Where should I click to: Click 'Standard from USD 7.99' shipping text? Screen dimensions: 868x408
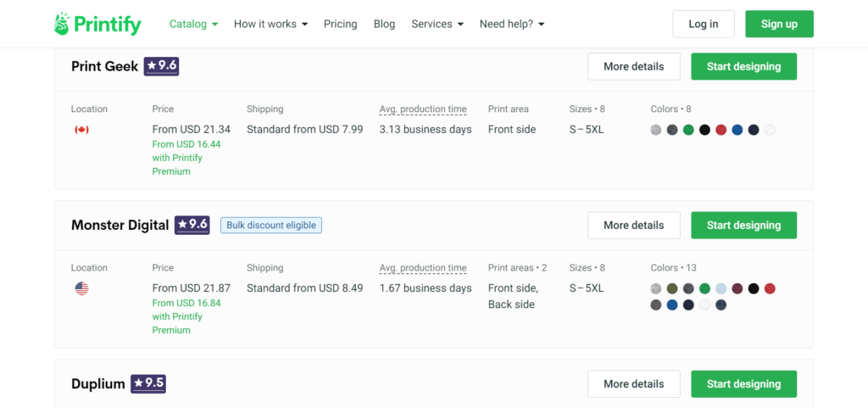point(305,130)
